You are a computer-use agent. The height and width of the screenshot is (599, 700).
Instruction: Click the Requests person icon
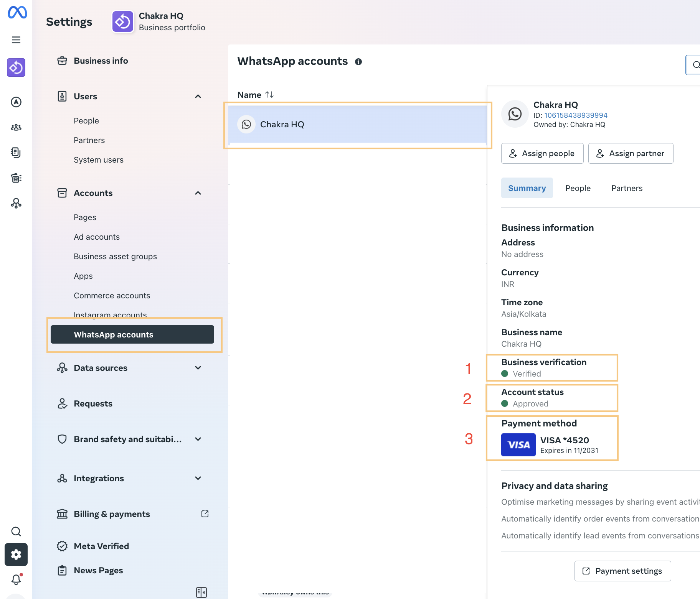62,403
